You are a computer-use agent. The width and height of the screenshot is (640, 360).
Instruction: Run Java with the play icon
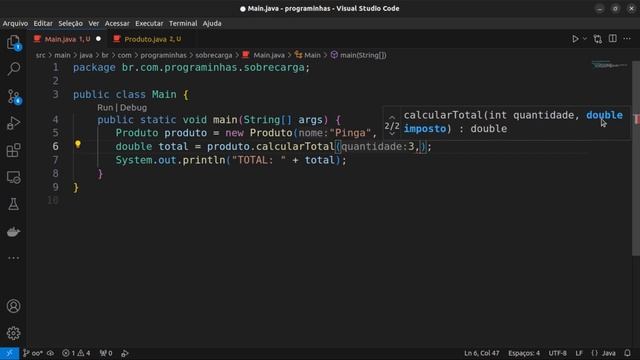575,39
